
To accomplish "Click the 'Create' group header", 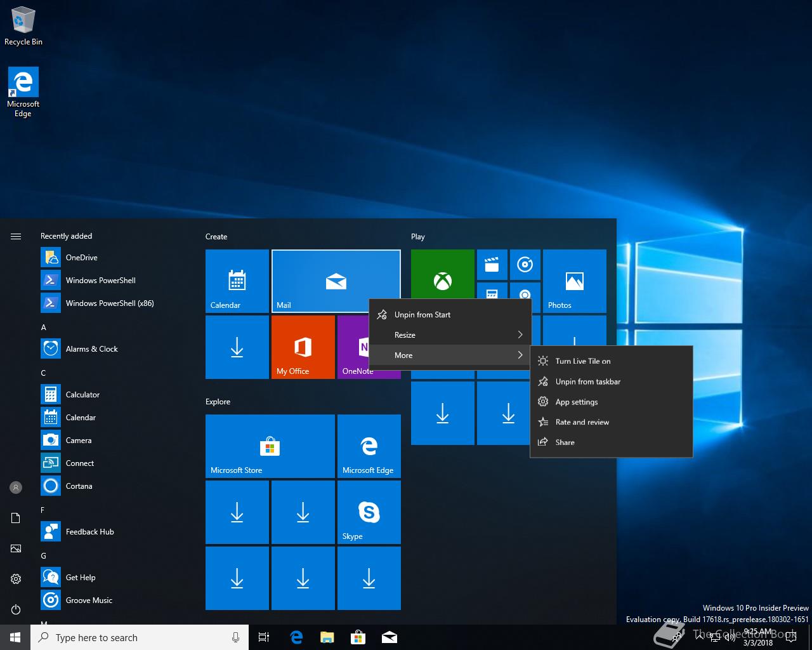I will click(x=216, y=236).
